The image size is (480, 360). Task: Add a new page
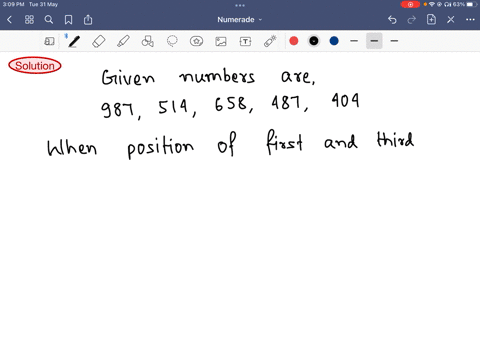(x=431, y=19)
